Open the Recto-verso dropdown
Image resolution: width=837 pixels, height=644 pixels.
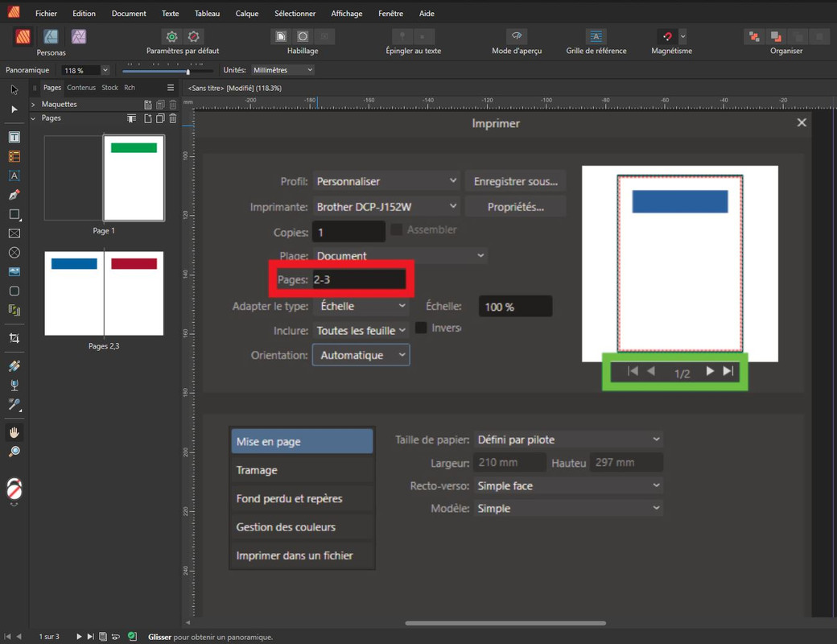pos(568,485)
